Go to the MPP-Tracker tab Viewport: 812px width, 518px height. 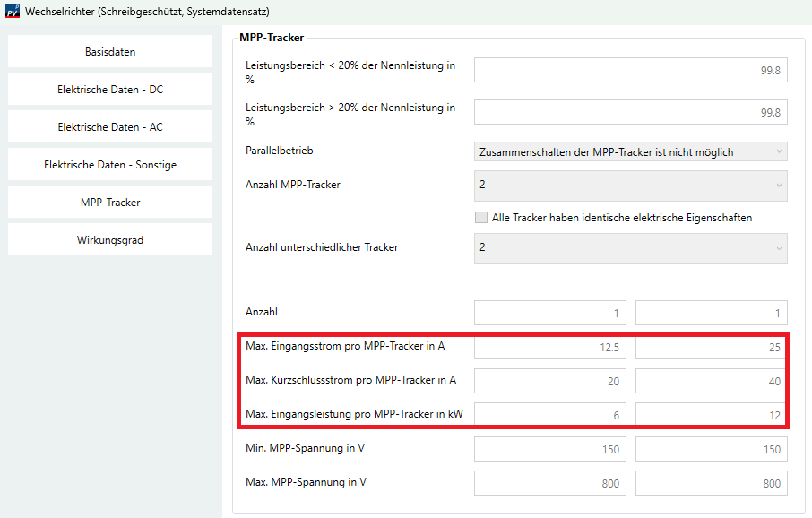110,203
